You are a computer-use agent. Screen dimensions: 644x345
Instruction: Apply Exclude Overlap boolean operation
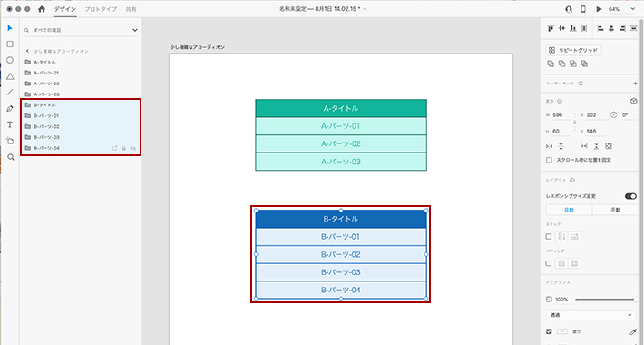(584, 64)
